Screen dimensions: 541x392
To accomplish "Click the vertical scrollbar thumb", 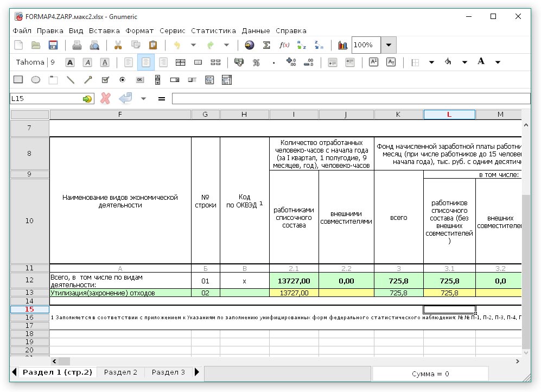I will [526, 271].
